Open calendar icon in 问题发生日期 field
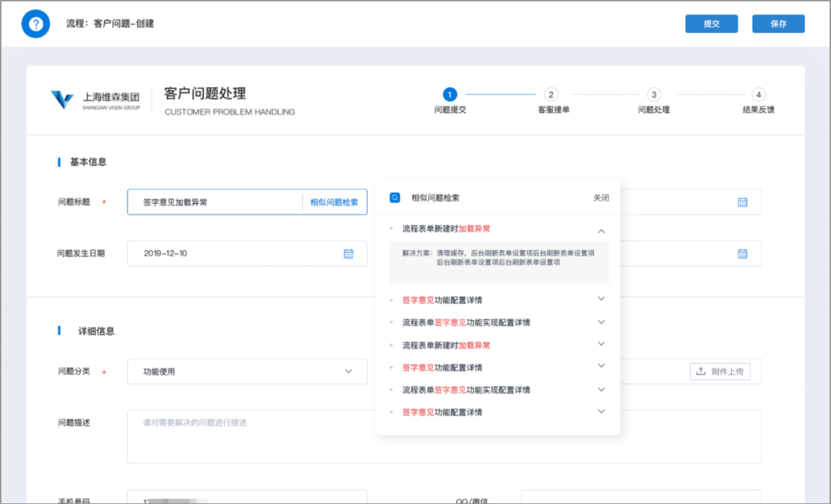This screenshot has height=504, width=831. 348,253
